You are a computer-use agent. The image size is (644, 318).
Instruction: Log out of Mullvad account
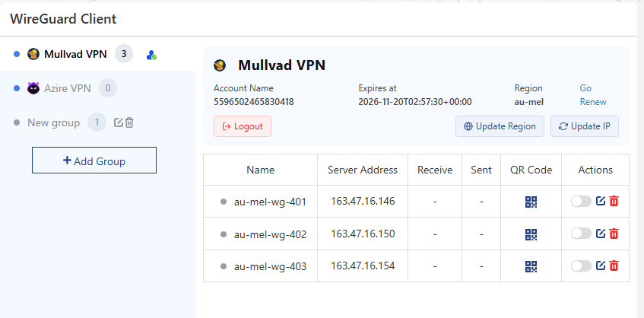tap(243, 126)
